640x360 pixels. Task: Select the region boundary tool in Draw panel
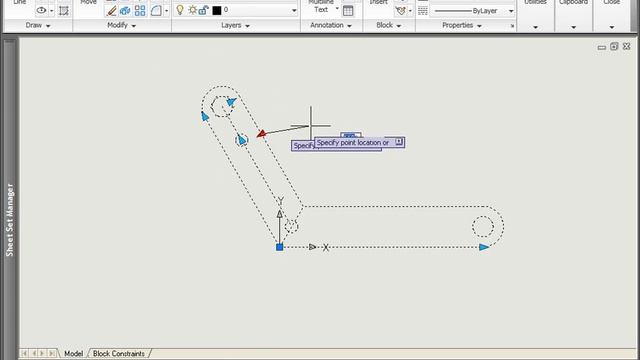(x=64, y=11)
